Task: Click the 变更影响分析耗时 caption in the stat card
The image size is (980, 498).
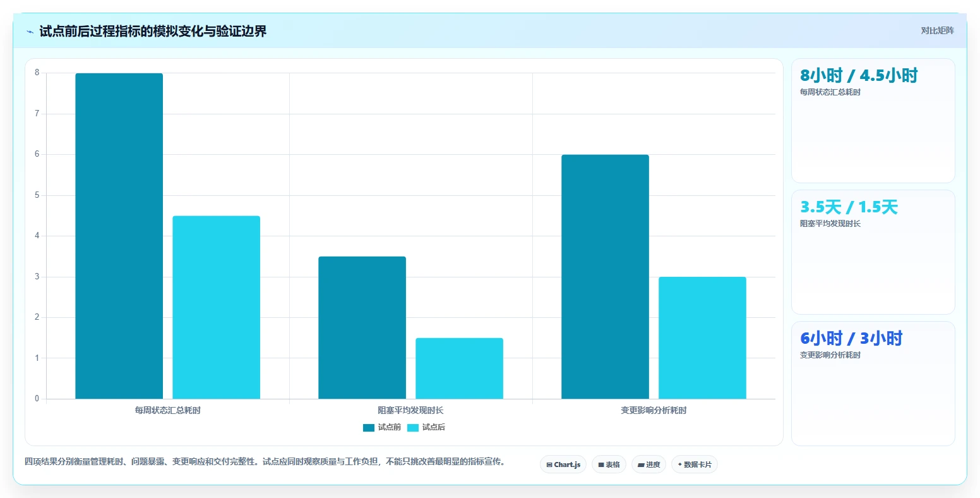Action: tap(830, 355)
